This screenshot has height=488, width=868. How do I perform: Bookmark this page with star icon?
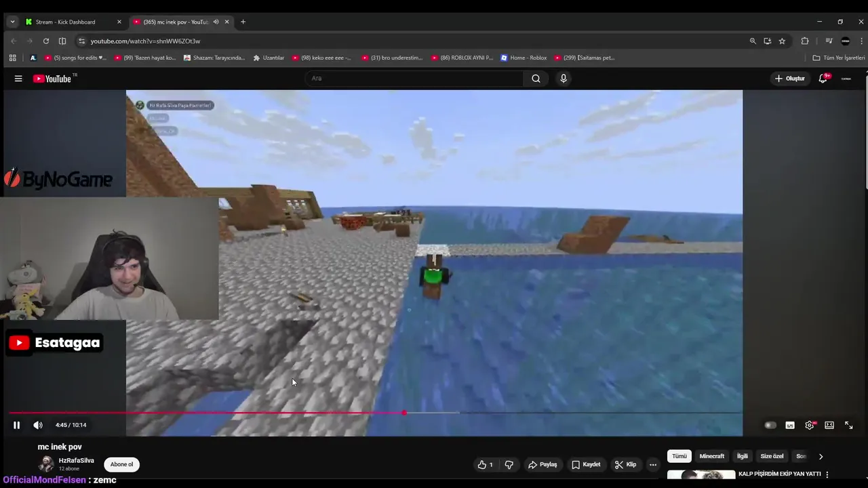pyautogui.click(x=782, y=41)
